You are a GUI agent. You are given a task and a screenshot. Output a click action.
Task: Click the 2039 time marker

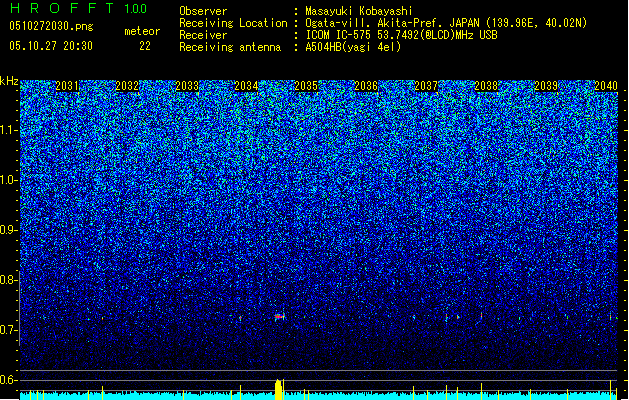[x=546, y=86]
